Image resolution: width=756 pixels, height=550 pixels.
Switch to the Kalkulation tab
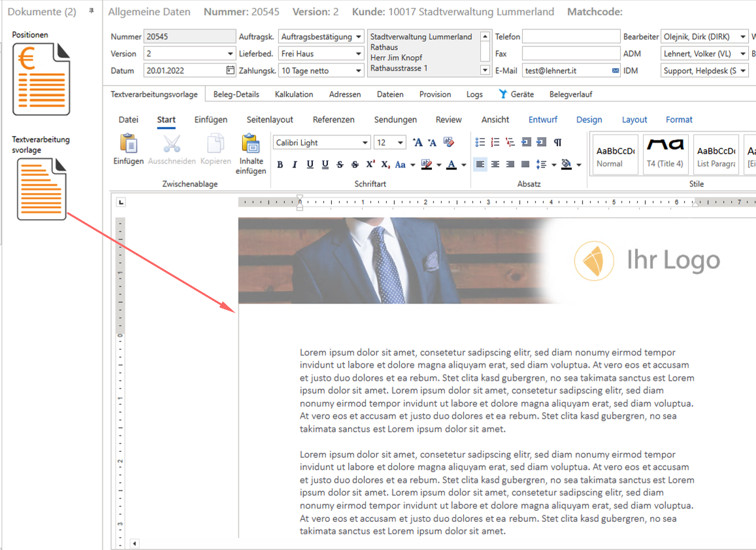pos(293,94)
